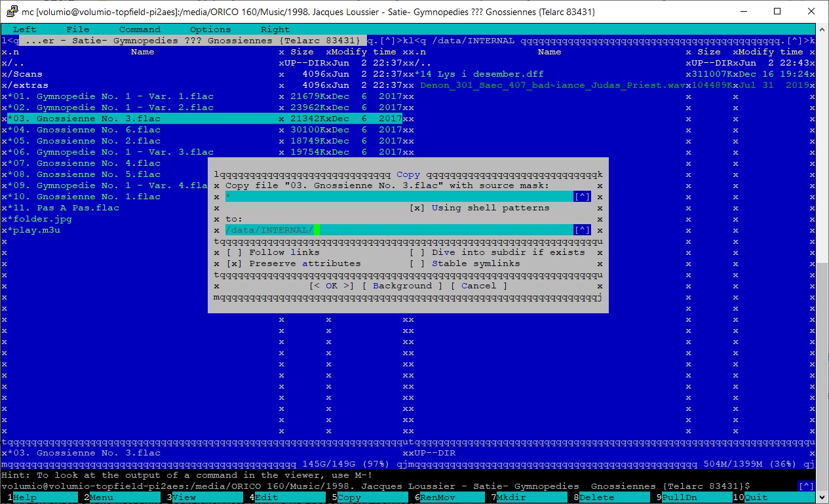Open the Options menu
829x504 pixels.
click(210, 29)
